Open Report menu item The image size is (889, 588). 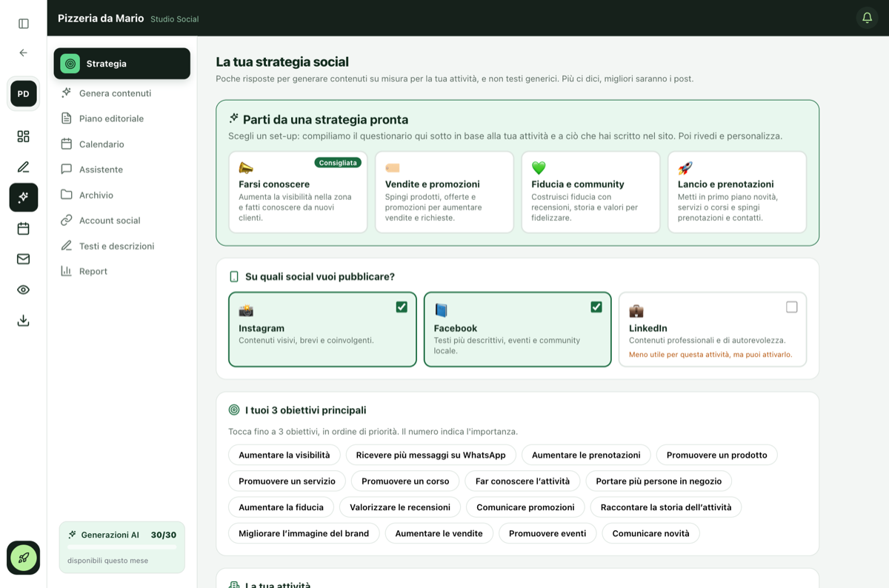pyautogui.click(x=122, y=271)
